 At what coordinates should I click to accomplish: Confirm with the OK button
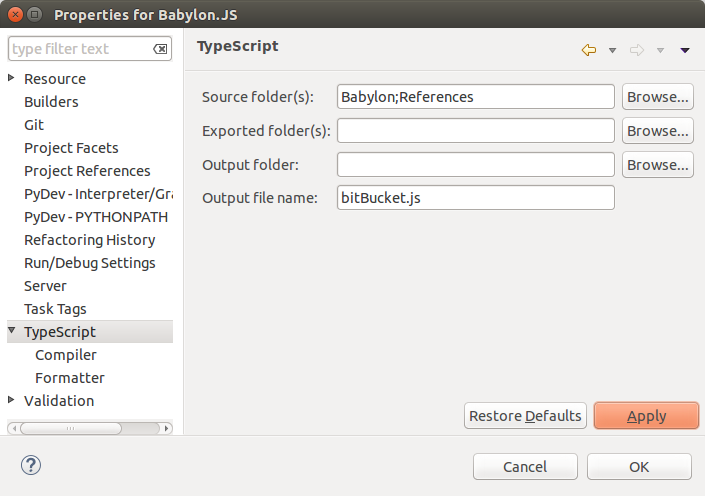coord(639,466)
